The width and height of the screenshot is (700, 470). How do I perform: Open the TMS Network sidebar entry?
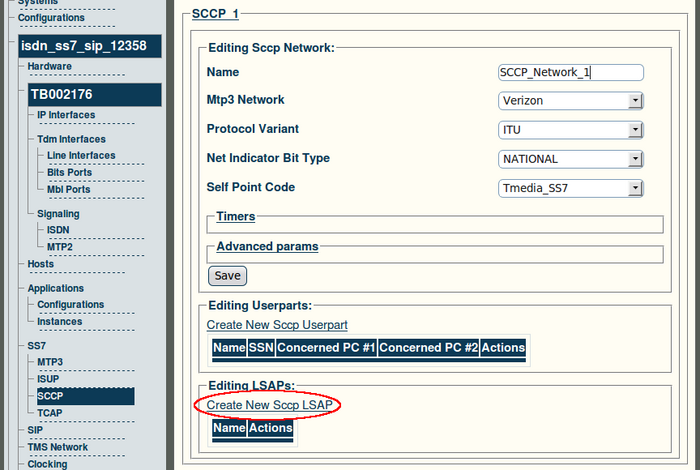(58, 447)
